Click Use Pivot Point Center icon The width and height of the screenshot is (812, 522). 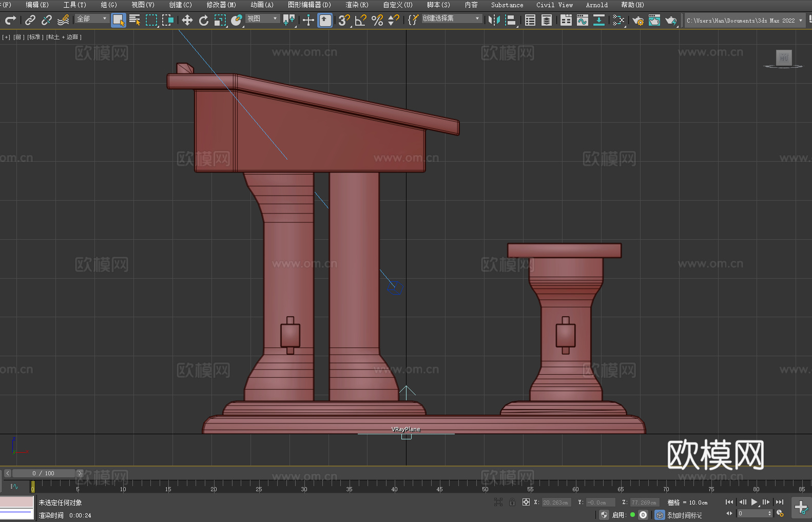tap(289, 20)
